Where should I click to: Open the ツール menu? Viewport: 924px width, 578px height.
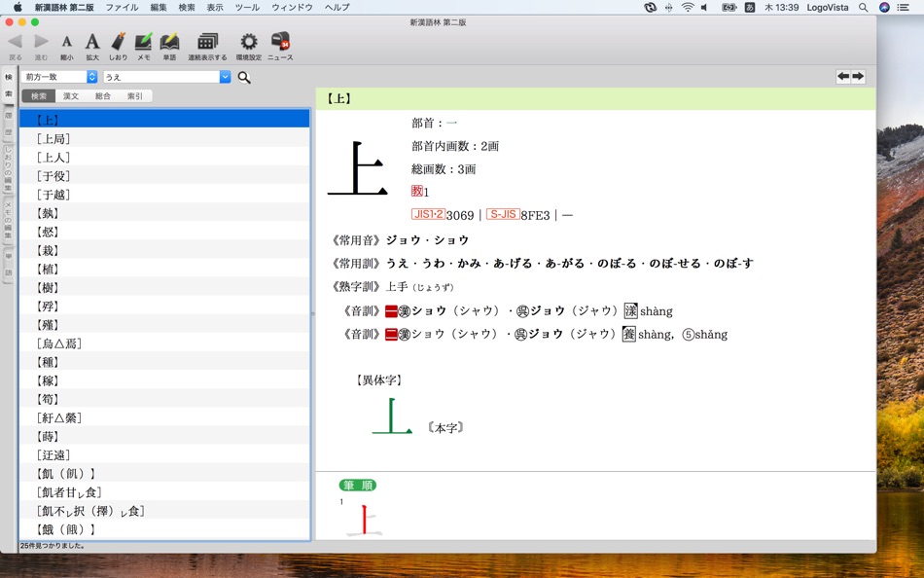(247, 7)
